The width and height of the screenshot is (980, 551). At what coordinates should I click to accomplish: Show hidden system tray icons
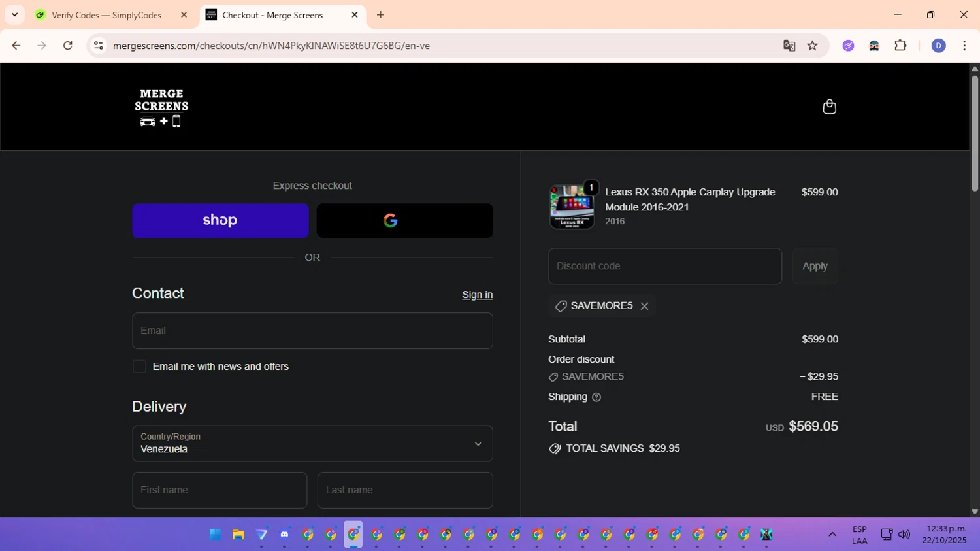point(832,535)
